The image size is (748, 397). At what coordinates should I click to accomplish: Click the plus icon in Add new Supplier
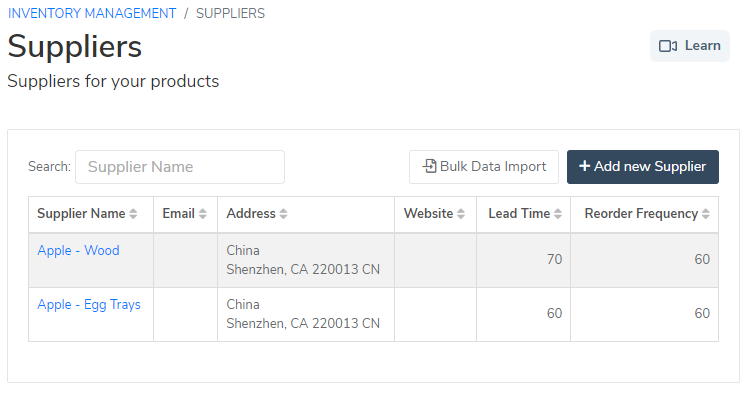click(584, 166)
